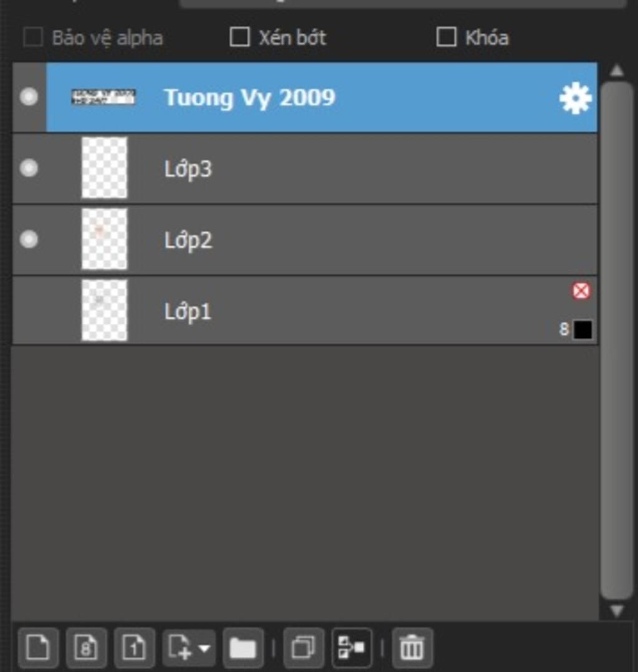Screen dimensions: 638x672
Task: Duplicate the selected layer
Action: click(303, 648)
